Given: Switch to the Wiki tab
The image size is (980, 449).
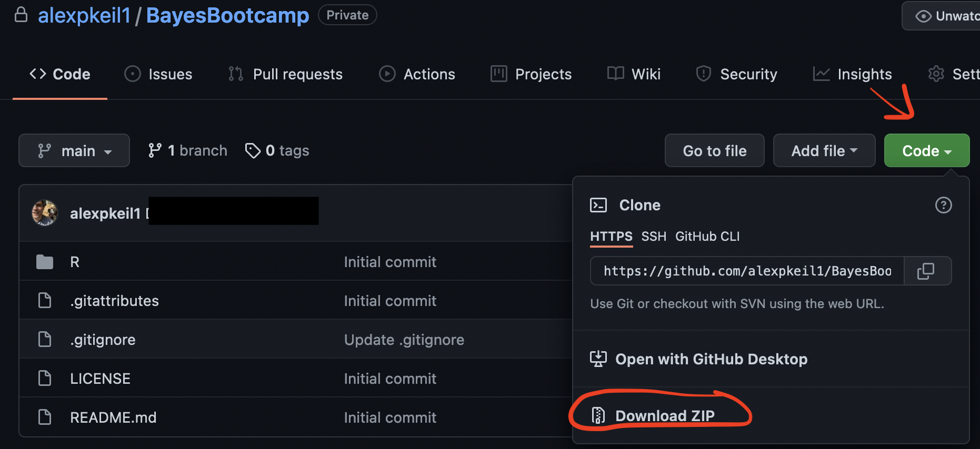Looking at the screenshot, I should (x=634, y=74).
